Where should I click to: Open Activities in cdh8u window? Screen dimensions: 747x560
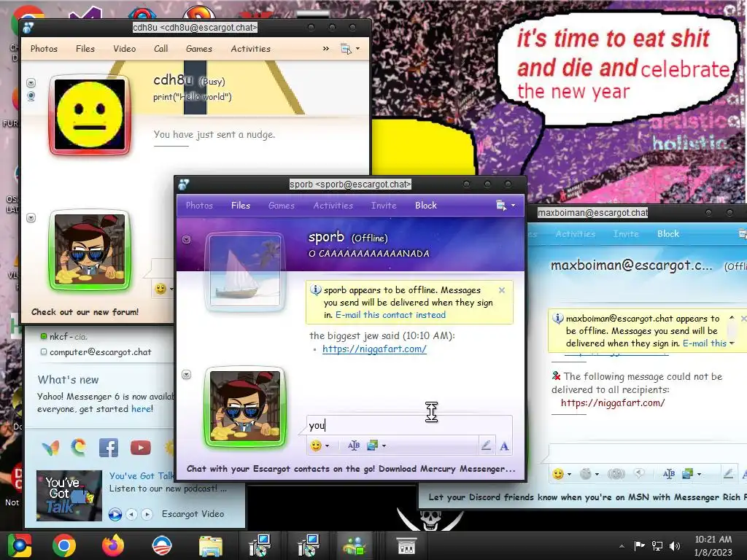pyautogui.click(x=251, y=49)
